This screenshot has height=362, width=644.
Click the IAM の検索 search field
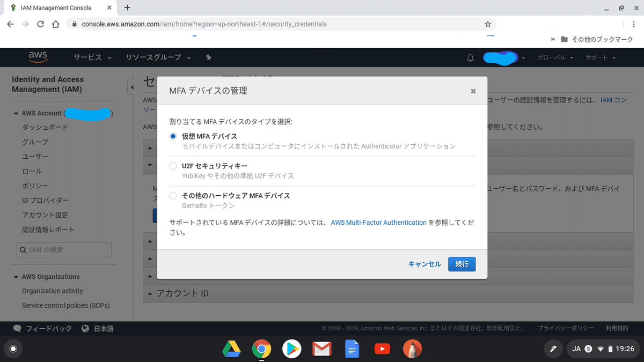pyautogui.click(x=64, y=249)
